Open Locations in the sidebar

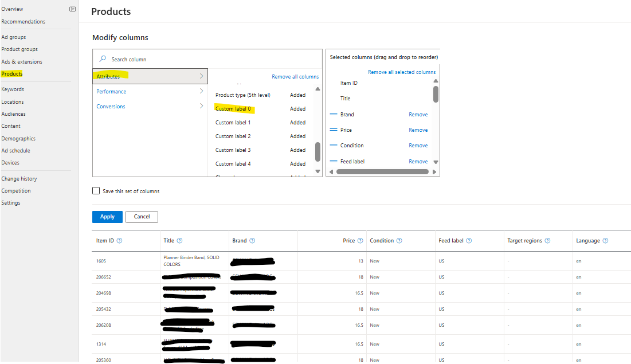pyautogui.click(x=13, y=102)
